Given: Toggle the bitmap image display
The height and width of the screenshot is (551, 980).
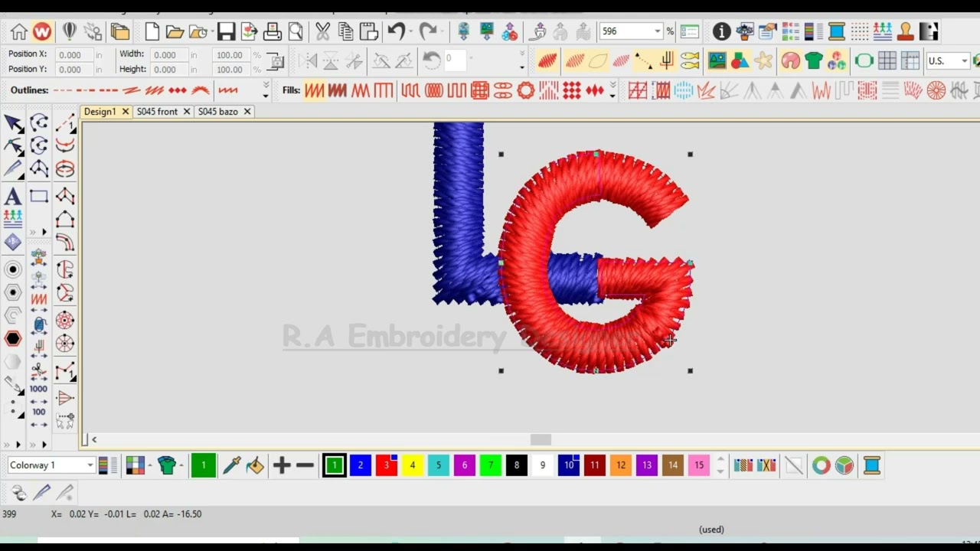Looking at the screenshot, I should [x=717, y=60].
